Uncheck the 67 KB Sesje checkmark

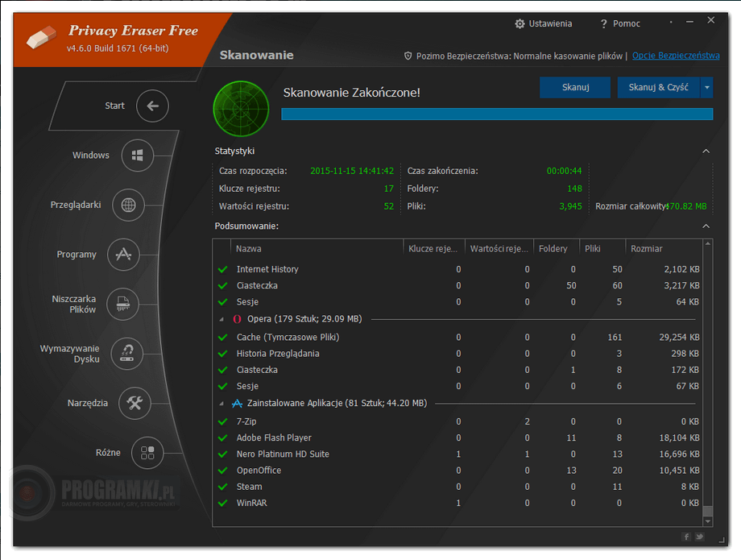[222, 386]
